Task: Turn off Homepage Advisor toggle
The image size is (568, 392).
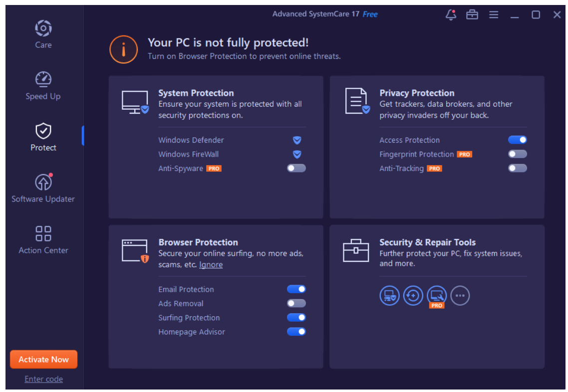Action: coord(296,332)
